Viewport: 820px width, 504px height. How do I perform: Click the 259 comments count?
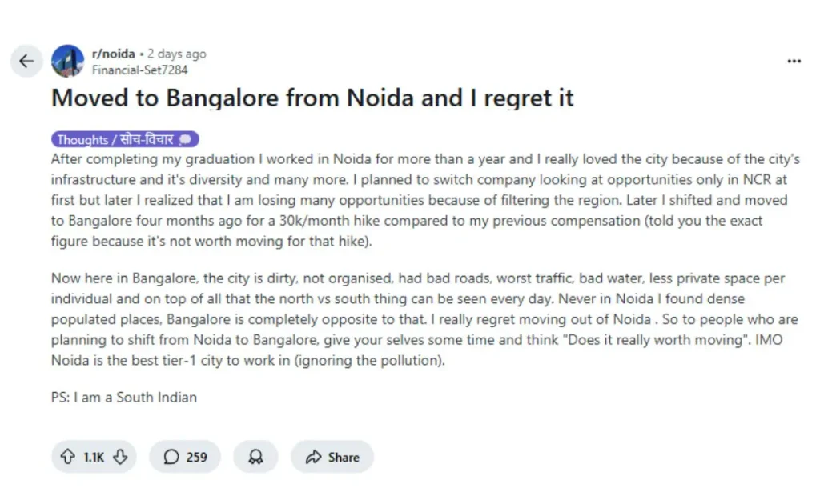(196, 458)
